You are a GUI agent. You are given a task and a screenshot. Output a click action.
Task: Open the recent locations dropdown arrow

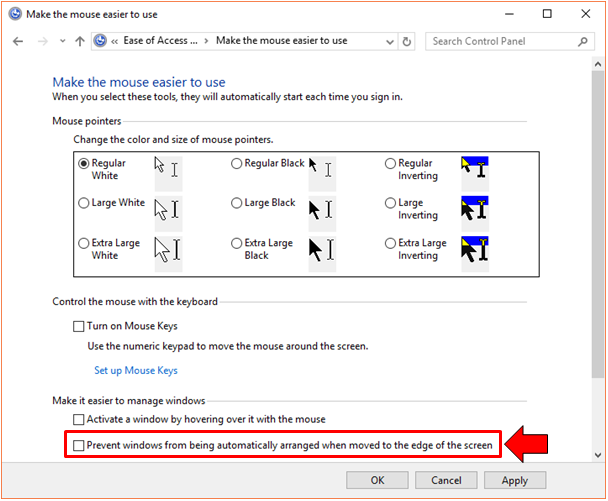point(62,41)
